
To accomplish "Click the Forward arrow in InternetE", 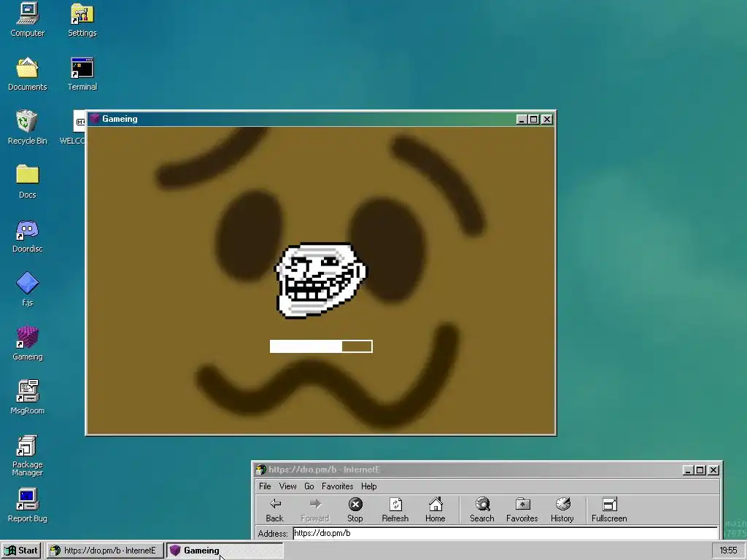I will pos(315,510).
